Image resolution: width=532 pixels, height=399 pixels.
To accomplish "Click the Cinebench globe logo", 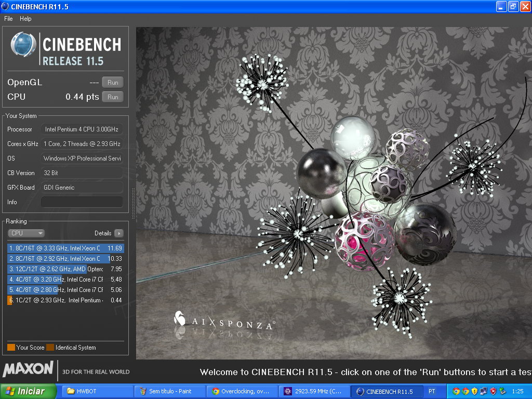I will 23,45.
